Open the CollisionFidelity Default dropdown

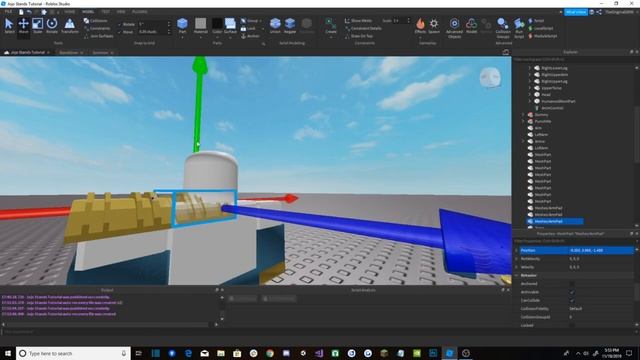click(x=601, y=309)
